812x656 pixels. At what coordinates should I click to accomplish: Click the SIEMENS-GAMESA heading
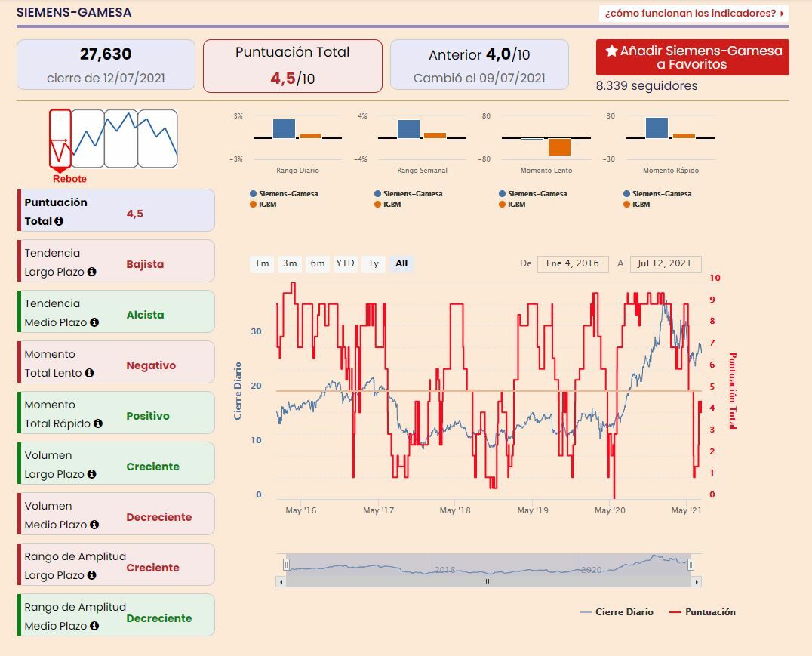[73, 12]
